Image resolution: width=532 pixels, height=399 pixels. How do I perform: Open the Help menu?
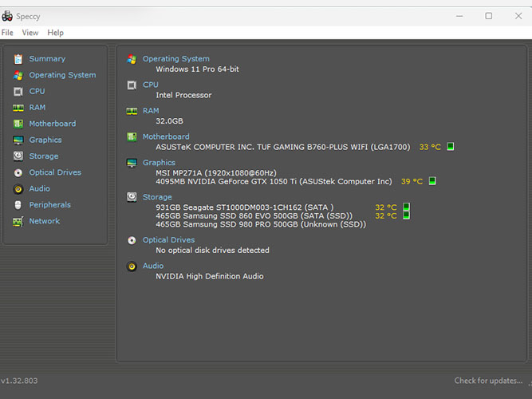[x=55, y=33]
